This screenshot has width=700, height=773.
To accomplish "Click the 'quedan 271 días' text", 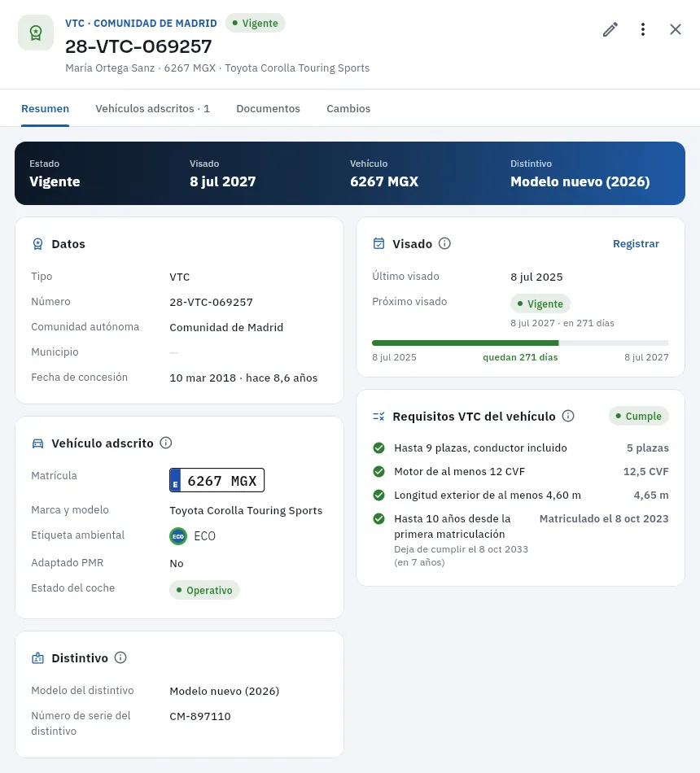I will click(520, 357).
